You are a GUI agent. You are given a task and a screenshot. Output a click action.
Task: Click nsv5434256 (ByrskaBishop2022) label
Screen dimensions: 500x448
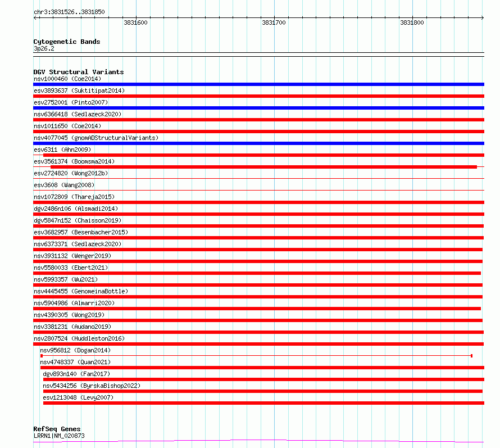coord(92,386)
